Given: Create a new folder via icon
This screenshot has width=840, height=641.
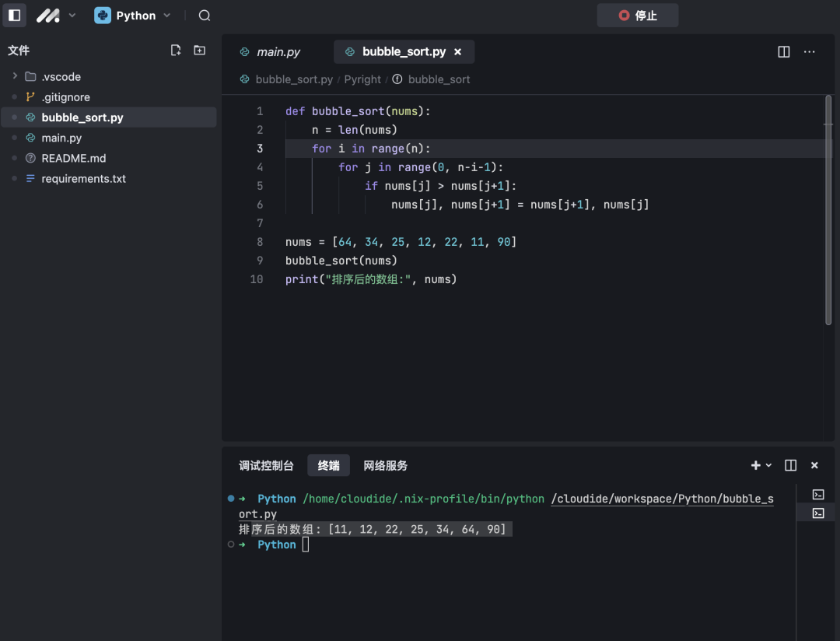Looking at the screenshot, I should [x=199, y=51].
